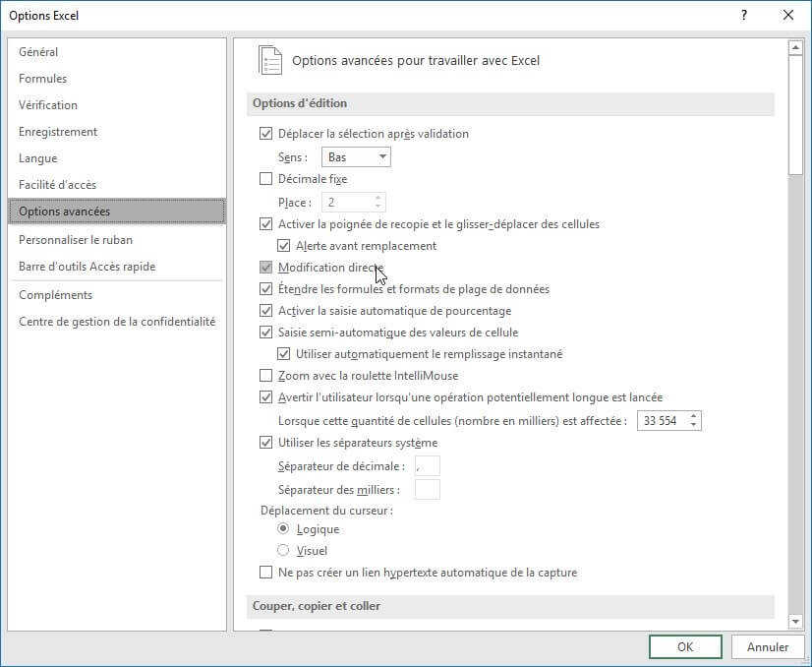812x667 pixels.
Task: Enable the Décimale fixe checkbox
Action: [x=265, y=179]
